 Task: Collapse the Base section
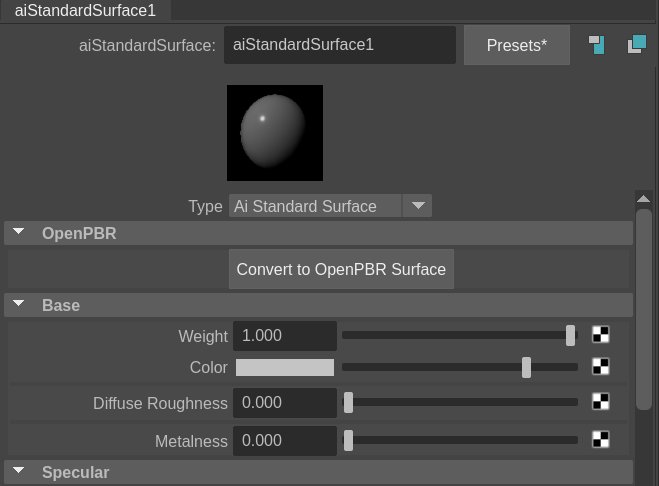18,304
